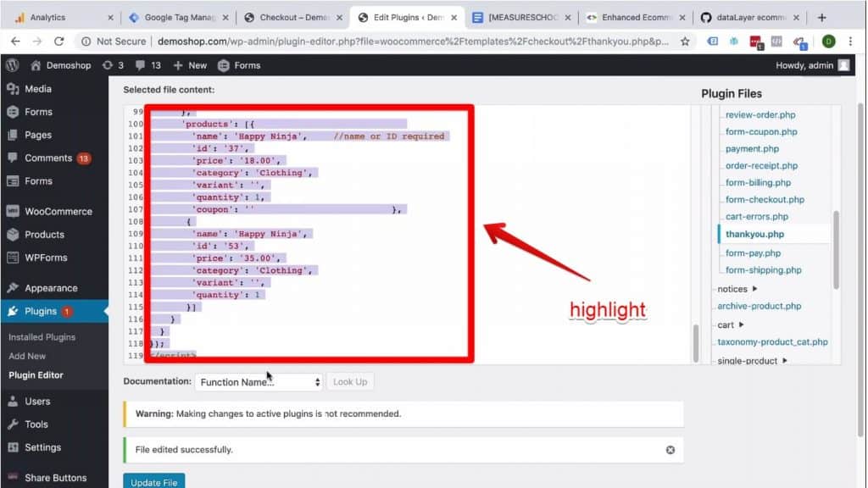Open Installed Plugins submenu link
The width and height of the screenshot is (868, 488).
(42, 337)
